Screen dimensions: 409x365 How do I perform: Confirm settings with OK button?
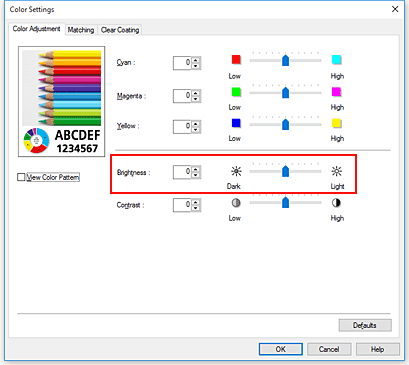coord(281,349)
